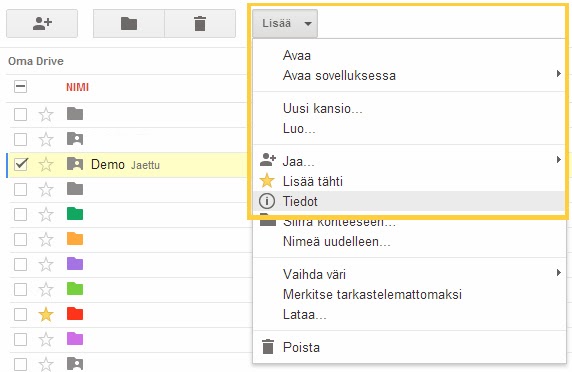Screen dimensions: 572x372
Task: Click the shared folder icon for Demo
Action: (x=75, y=164)
